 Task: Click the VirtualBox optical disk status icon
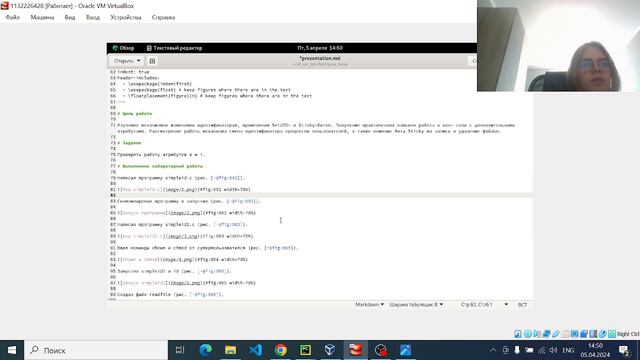coord(528,334)
